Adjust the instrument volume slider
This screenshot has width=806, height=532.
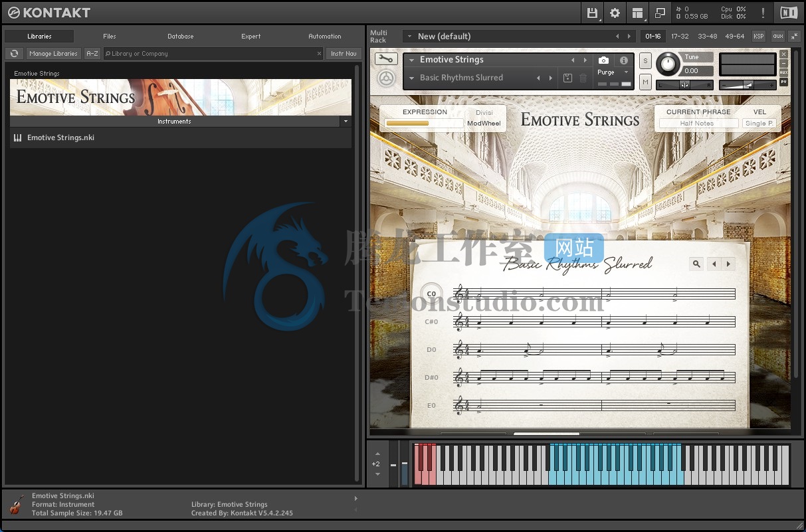748,85
